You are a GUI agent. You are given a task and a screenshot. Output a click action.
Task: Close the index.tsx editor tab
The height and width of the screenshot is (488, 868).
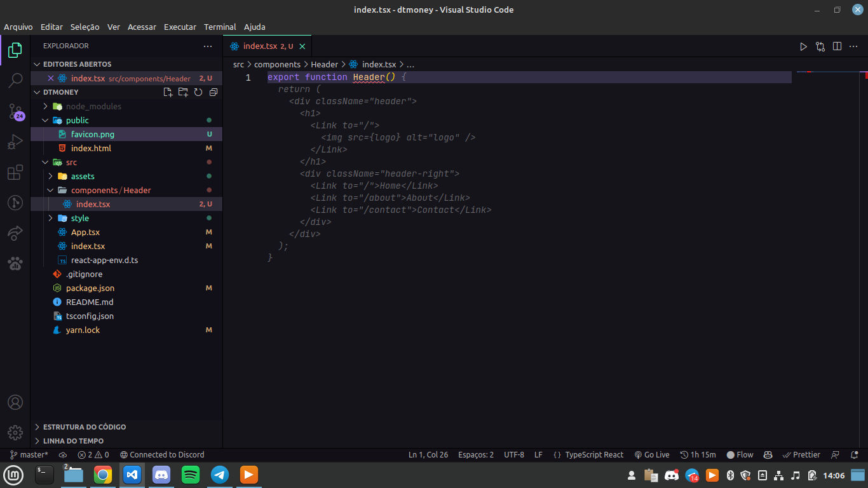pyautogui.click(x=302, y=46)
